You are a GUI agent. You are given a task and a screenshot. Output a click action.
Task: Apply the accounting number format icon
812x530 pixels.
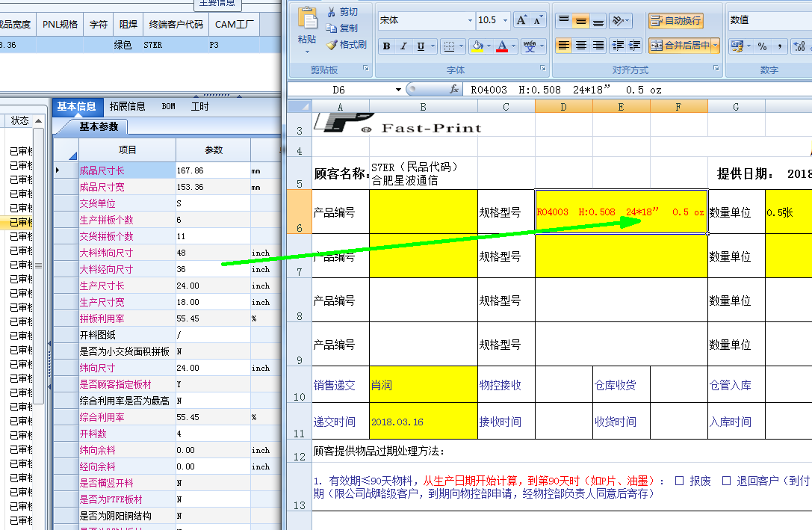click(737, 46)
